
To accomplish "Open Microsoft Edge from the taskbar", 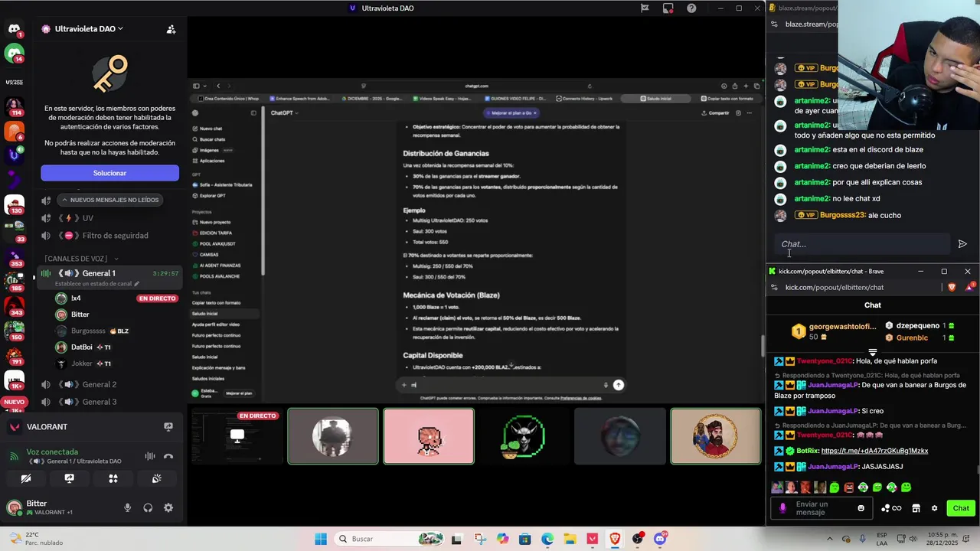I will tap(547, 539).
